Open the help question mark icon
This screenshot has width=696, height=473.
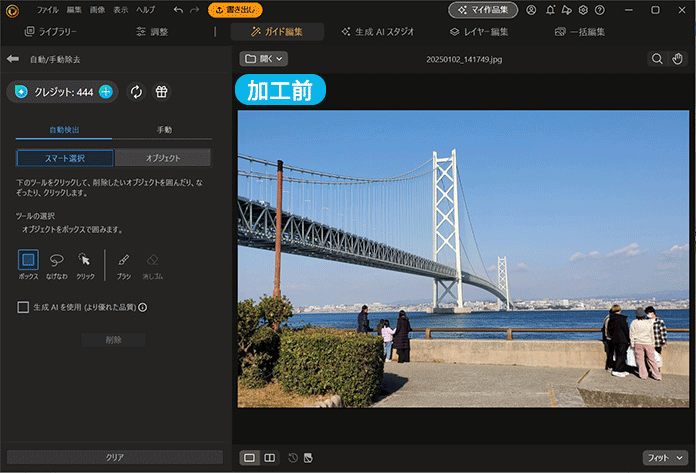coord(600,10)
